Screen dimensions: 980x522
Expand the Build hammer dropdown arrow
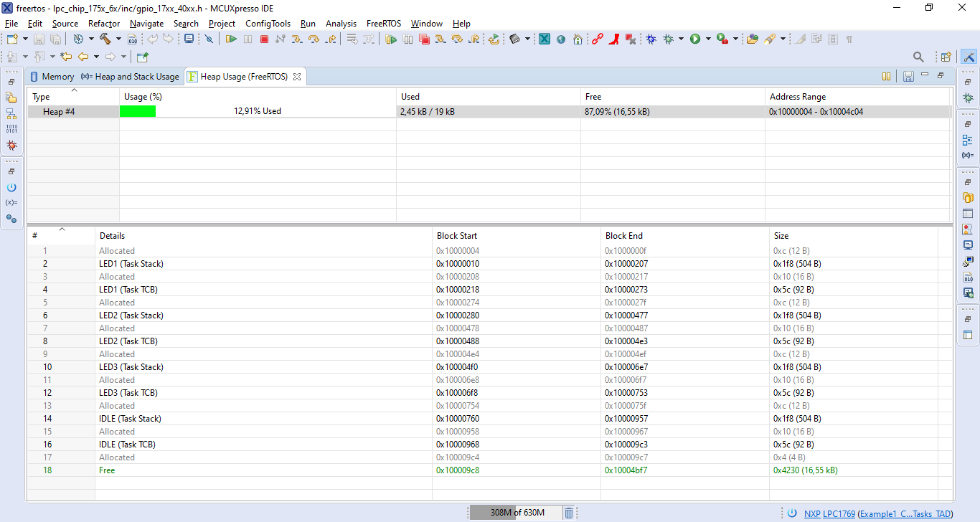click(118, 39)
